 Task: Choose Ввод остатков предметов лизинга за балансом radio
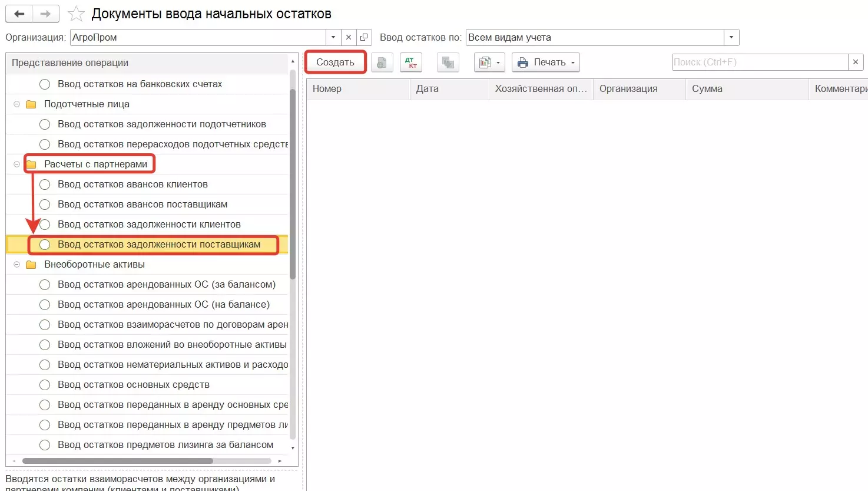[45, 445]
